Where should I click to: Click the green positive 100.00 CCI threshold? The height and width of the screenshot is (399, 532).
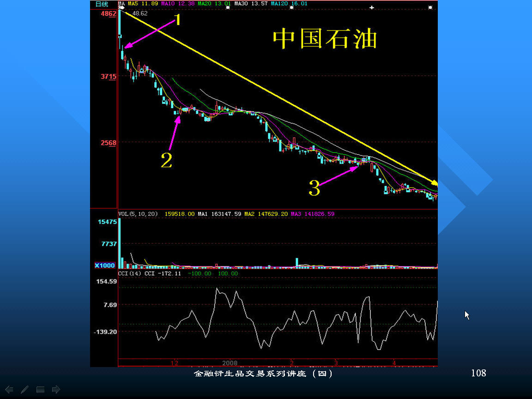pyautogui.click(x=228, y=273)
